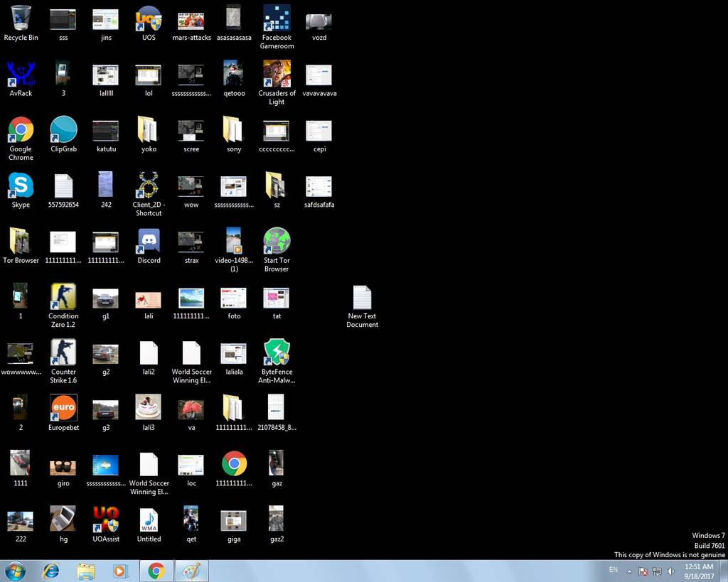Open Facebook Gameroom
Viewport: 728px width, 582px height.
(x=277, y=18)
